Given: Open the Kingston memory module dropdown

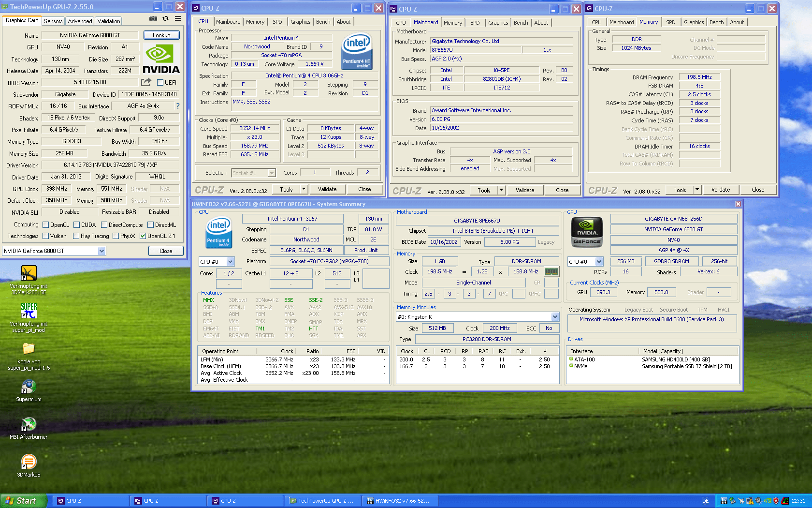Looking at the screenshot, I should [x=555, y=317].
